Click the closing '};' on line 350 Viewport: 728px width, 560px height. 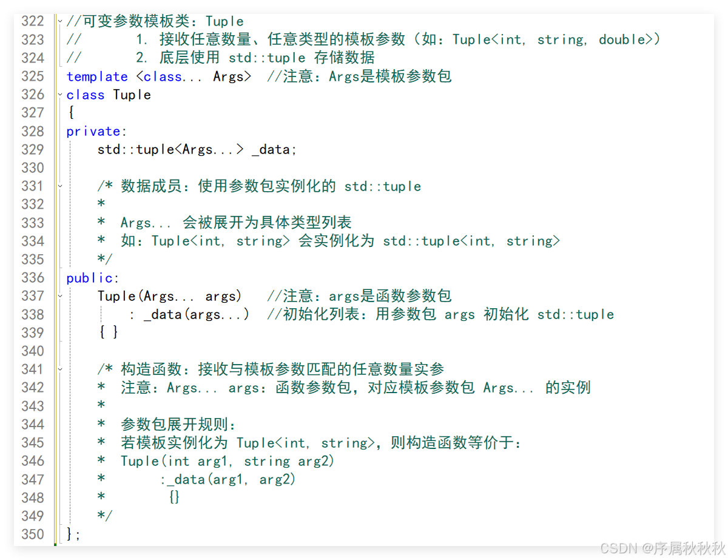tap(73, 535)
